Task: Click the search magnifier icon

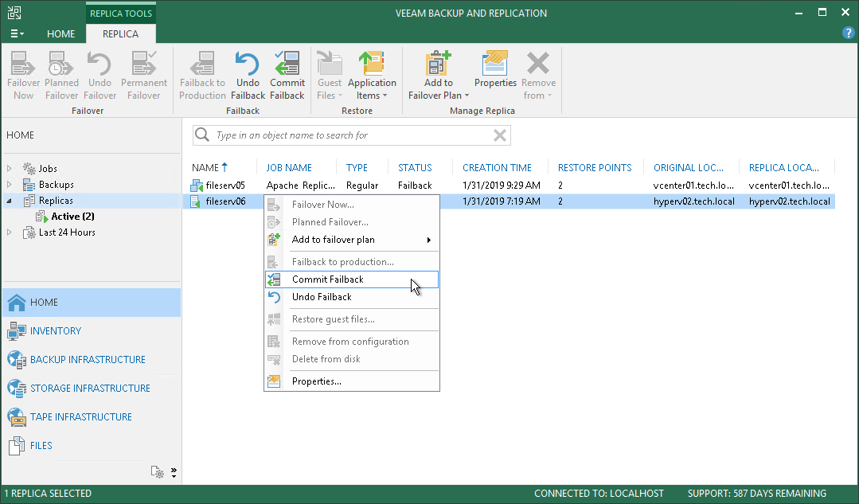Action: tap(202, 135)
